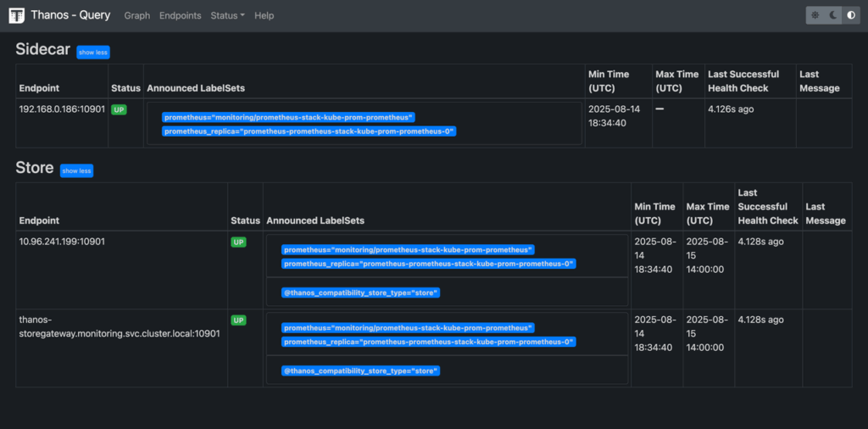Viewport: 868px width, 429px height.
Task: Switch to dark theme moon icon
Action: [833, 15]
